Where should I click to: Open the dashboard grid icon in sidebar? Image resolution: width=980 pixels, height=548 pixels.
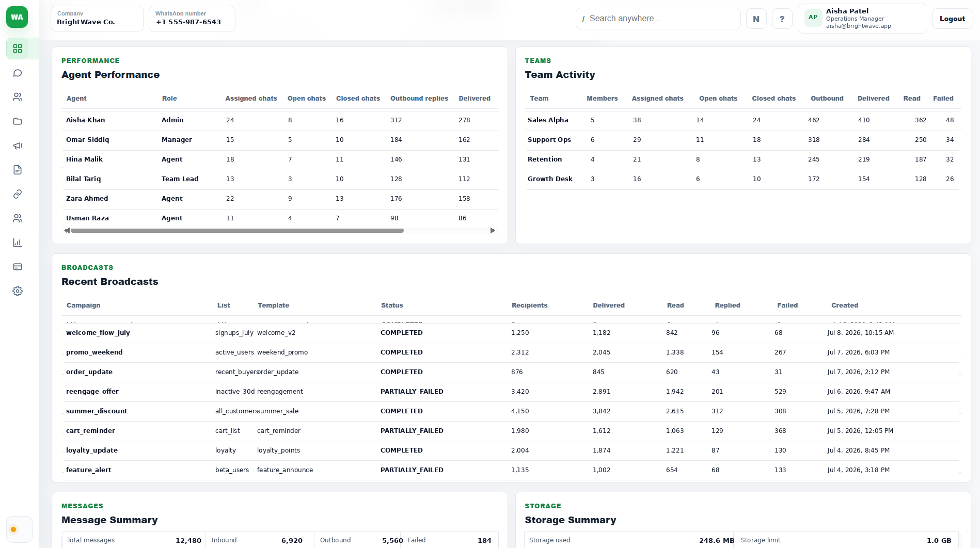coord(18,49)
